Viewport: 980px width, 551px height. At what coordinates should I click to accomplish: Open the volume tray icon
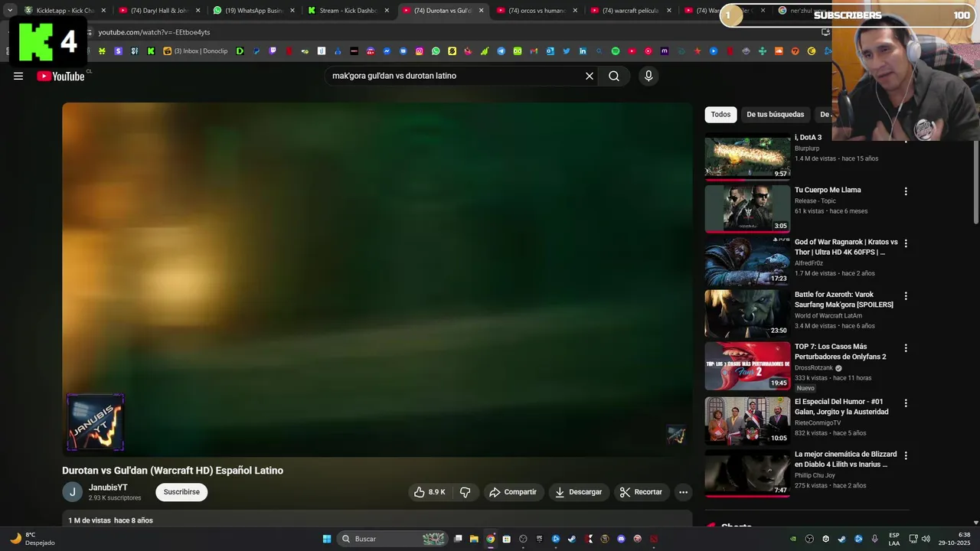click(926, 539)
